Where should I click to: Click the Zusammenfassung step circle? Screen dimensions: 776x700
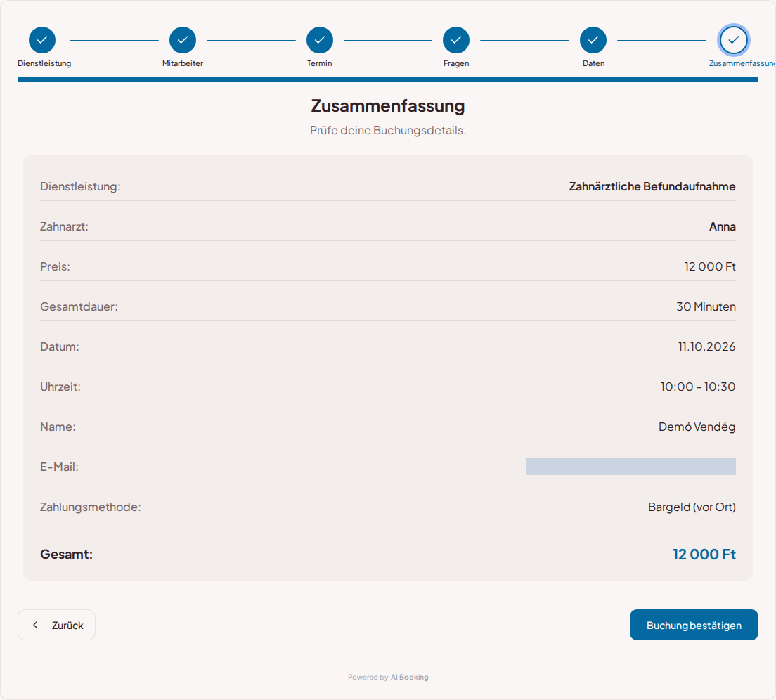point(733,40)
